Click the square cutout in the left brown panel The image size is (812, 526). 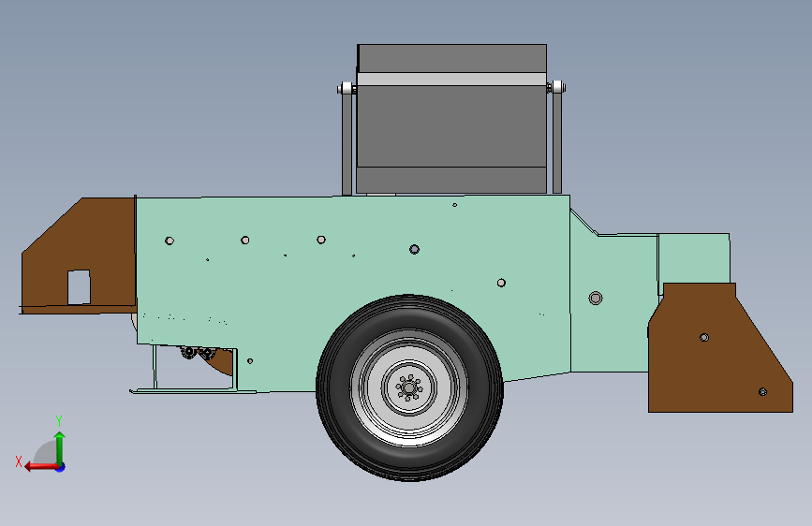click(x=79, y=286)
